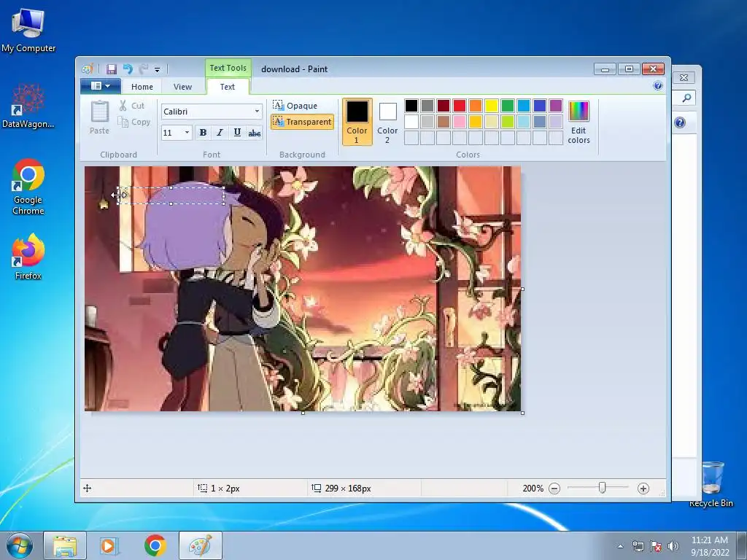Click the zoom in plus button

pyautogui.click(x=643, y=488)
